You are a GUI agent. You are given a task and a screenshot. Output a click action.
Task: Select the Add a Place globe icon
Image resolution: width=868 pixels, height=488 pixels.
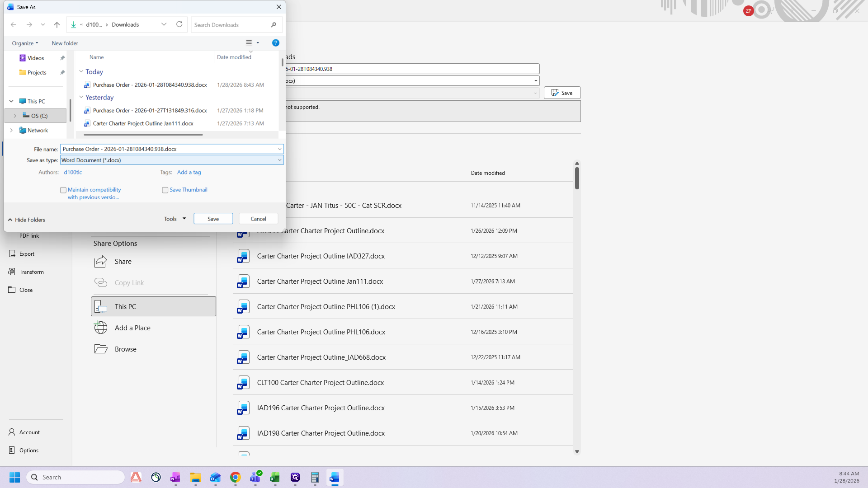[100, 328]
